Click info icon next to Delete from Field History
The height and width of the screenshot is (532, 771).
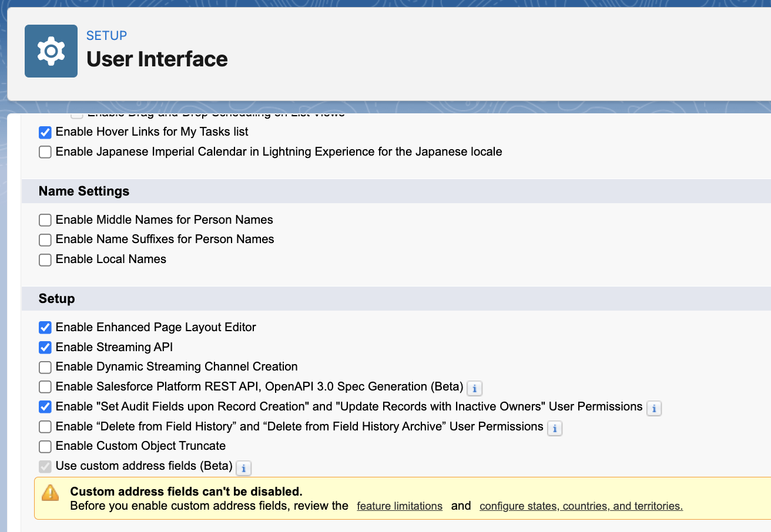pyautogui.click(x=555, y=428)
